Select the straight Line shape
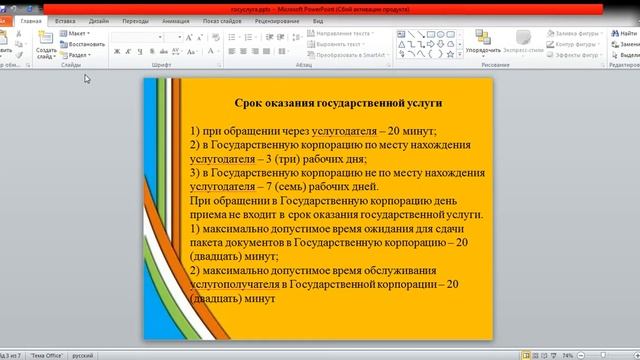This screenshot has width=640, height=360. coord(411,35)
